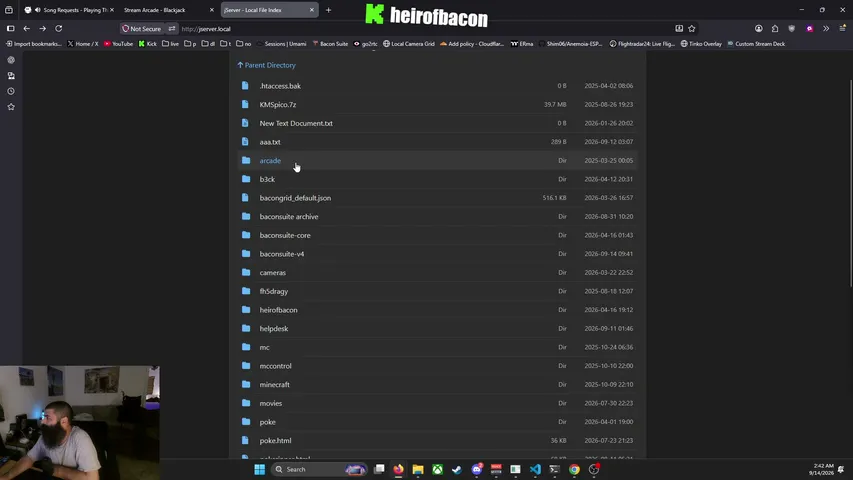Go to Parent Directory

267,65
